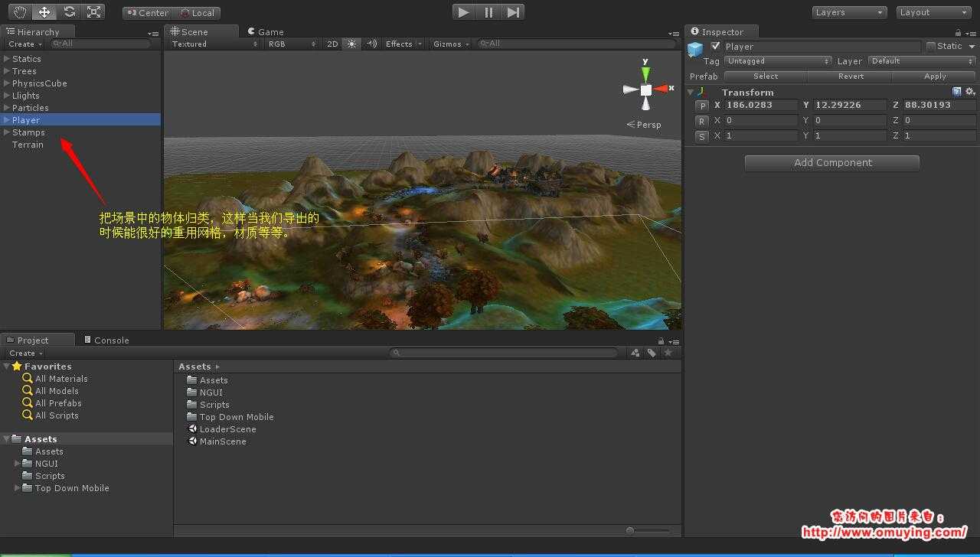Open the Hierarchy Create dropdown
Viewport: 980px width, 557px height.
pos(25,44)
